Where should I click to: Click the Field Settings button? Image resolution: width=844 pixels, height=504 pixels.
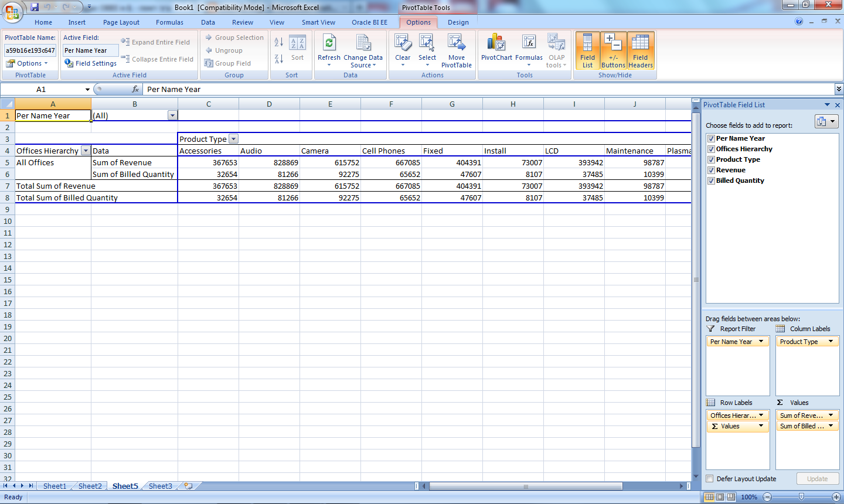(x=90, y=63)
